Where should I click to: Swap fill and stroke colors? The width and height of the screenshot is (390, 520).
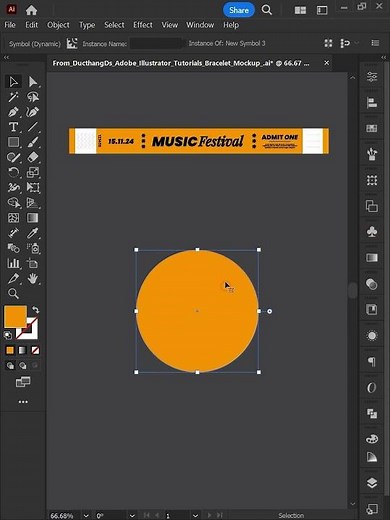click(35, 310)
